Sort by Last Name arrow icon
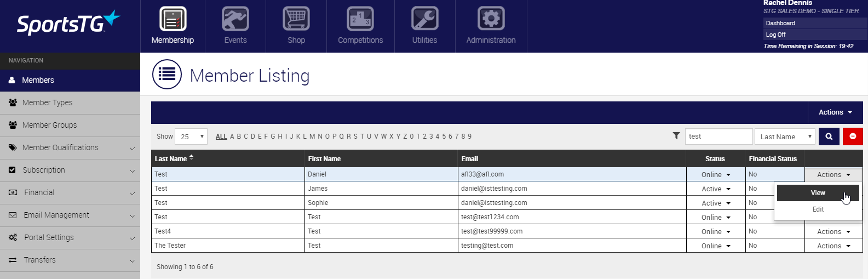The height and width of the screenshot is (279, 868). point(192,158)
